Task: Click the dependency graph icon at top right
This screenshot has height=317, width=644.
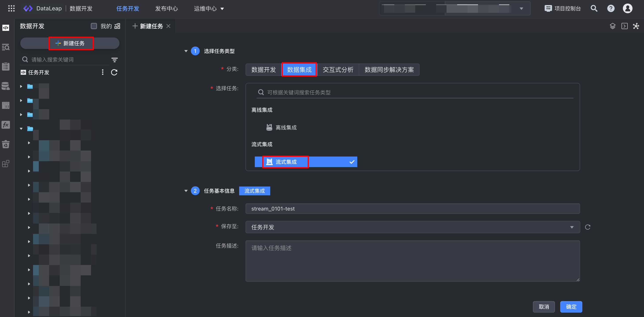Action: click(636, 26)
